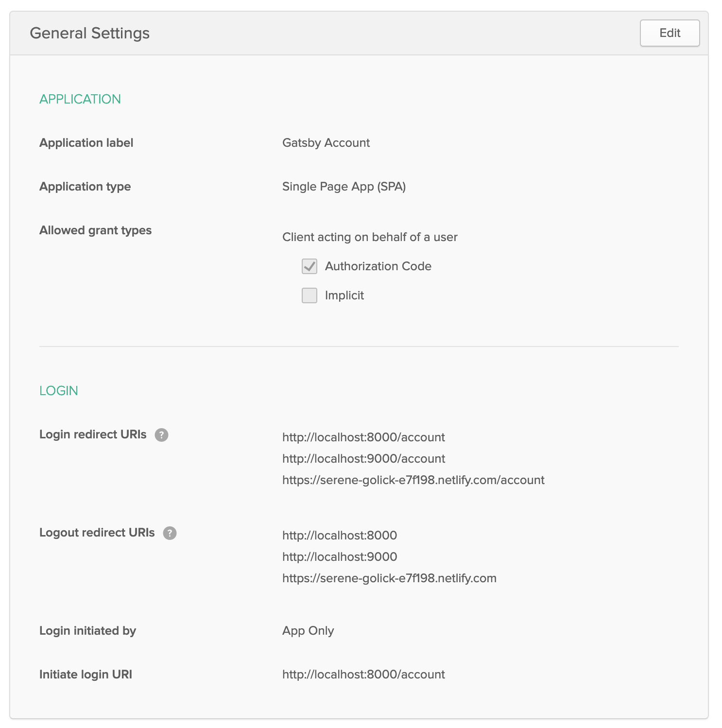Toggle the Authorization Code checkbox
722x728 pixels.
(309, 266)
